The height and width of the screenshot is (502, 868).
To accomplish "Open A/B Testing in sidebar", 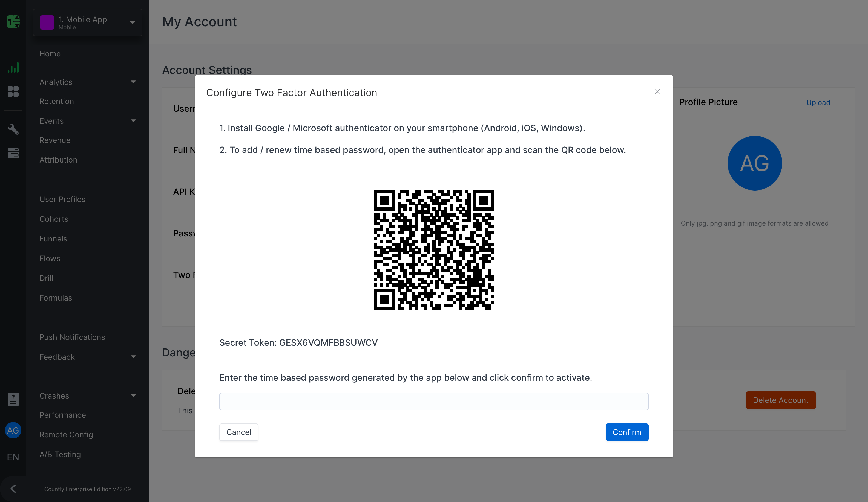I will pos(60,454).
